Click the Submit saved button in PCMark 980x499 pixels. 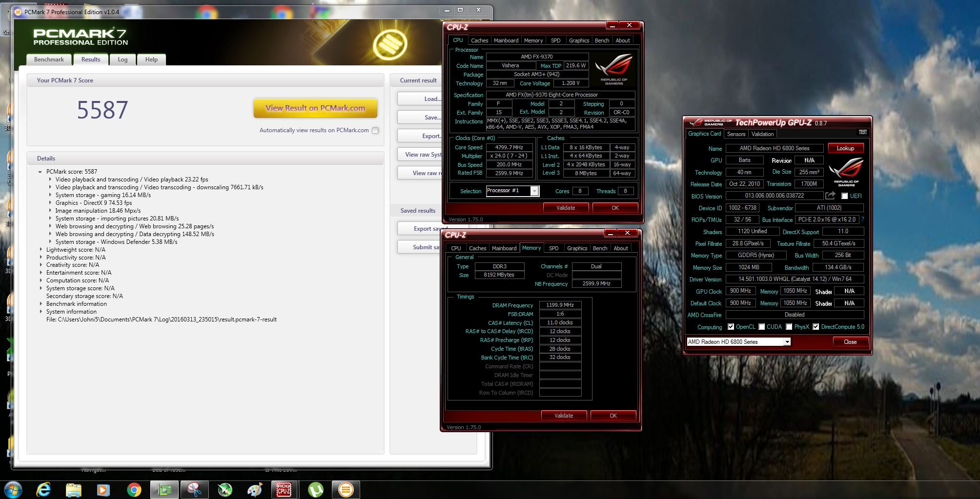[420, 247]
